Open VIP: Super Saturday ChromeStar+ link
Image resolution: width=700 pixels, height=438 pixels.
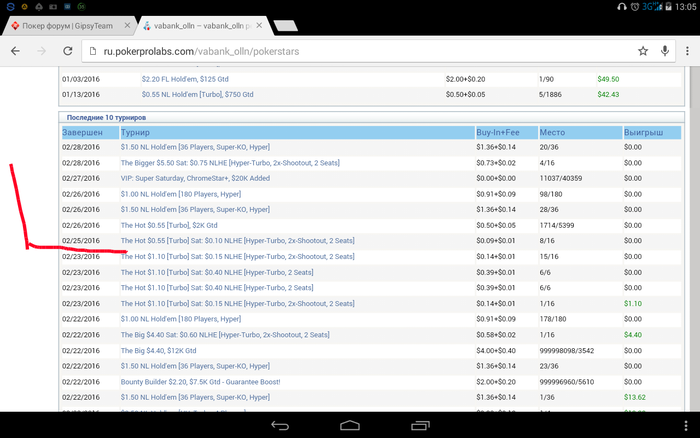click(195, 178)
